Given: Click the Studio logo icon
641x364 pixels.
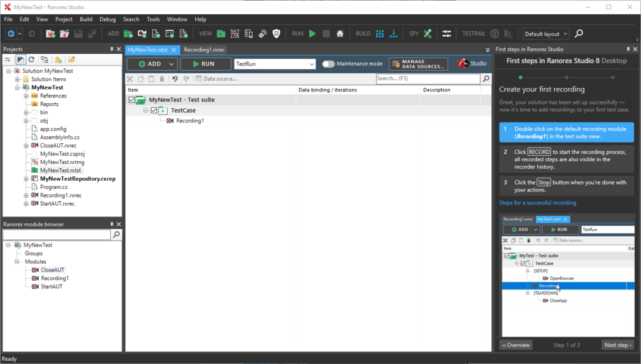Looking at the screenshot, I should (x=463, y=64).
